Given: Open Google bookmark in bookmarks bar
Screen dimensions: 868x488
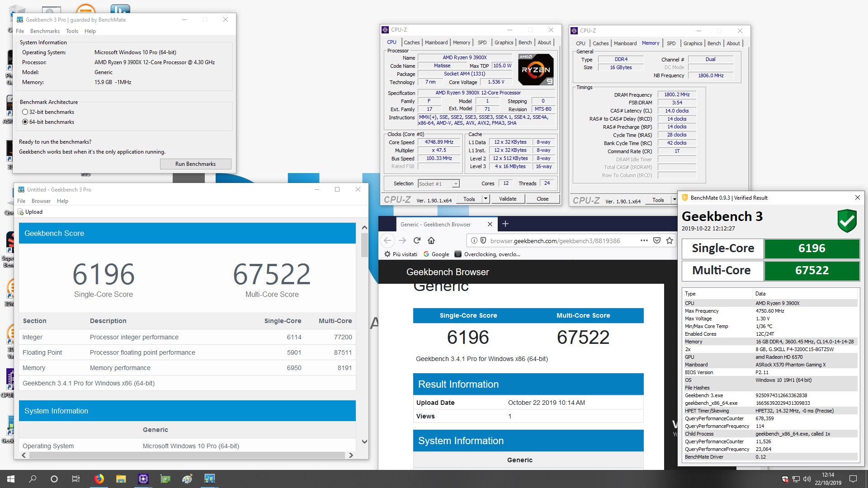Looking at the screenshot, I should pyautogui.click(x=436, y=254).
